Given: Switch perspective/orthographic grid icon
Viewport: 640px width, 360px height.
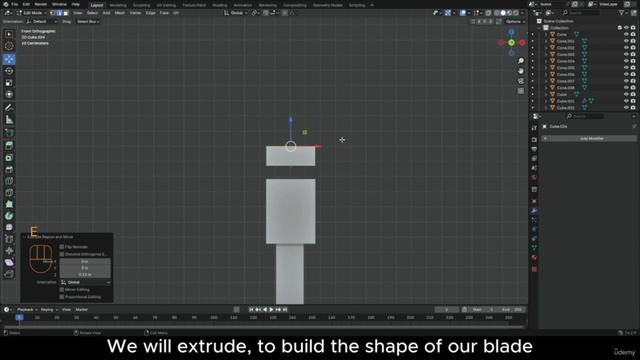Looking at the screenshot, I should (521, 91).
